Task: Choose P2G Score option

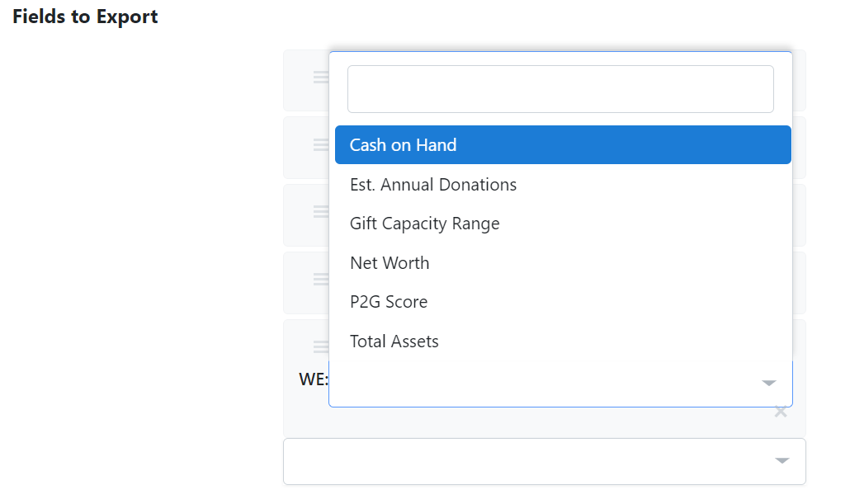Action: [x=389, y=301]
